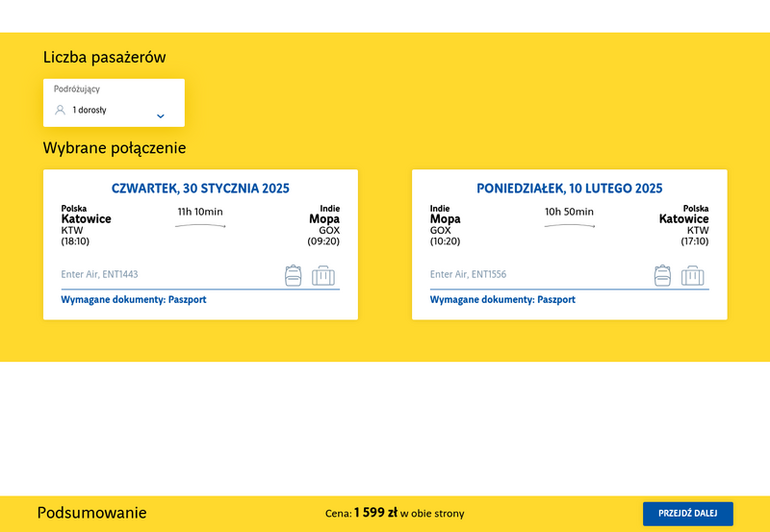Select the '1 dorosły' passenger text
This screenshot has width=770, height=532.
[90, 110]
